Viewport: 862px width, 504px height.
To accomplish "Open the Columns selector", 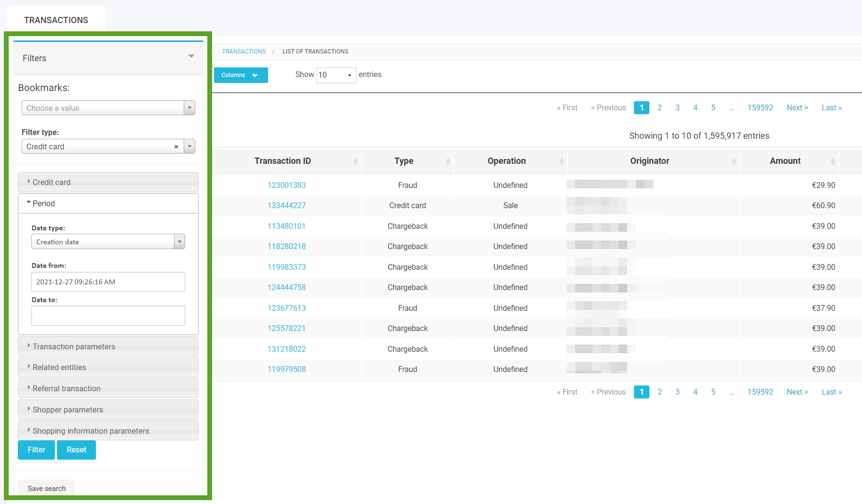I will (241, 75).
